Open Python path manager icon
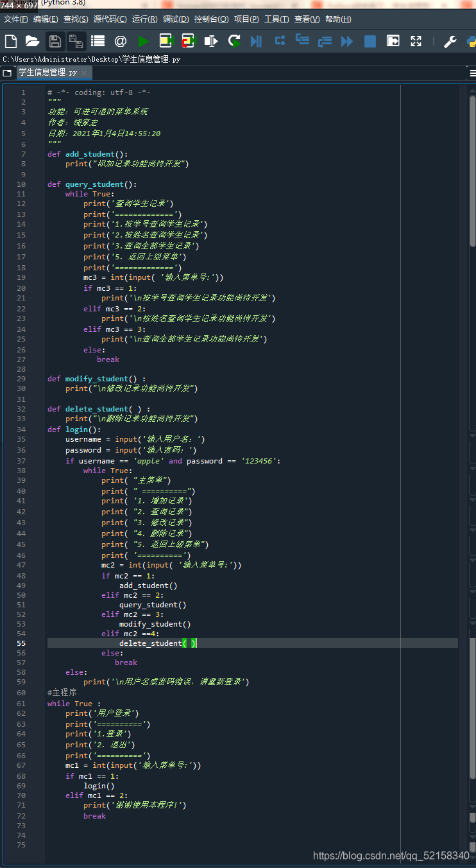Image resolution: width=476 pixels, height=868 pixels. point(471,42)
